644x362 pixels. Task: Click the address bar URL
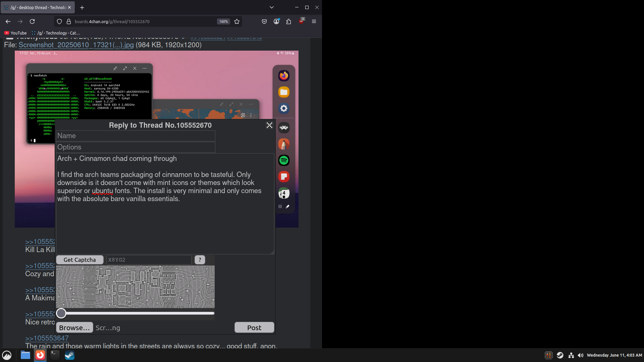click(x=112, y=21)
